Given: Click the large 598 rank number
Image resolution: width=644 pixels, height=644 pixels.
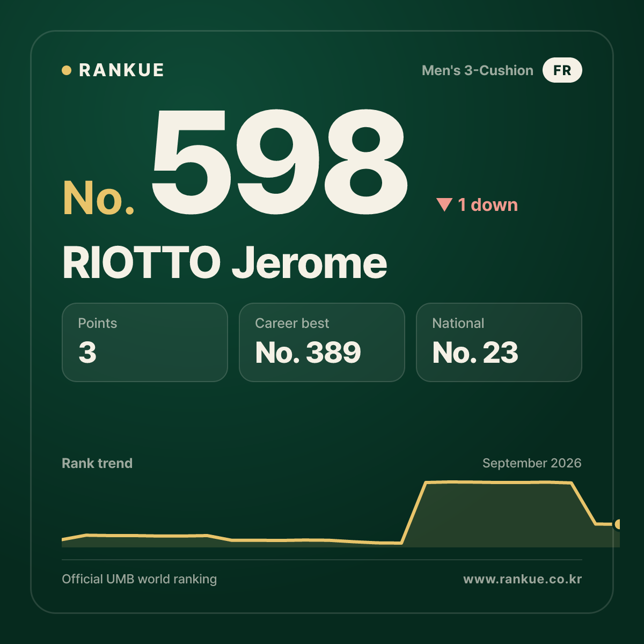Looking at the screenshot, I should pos(279,161).
